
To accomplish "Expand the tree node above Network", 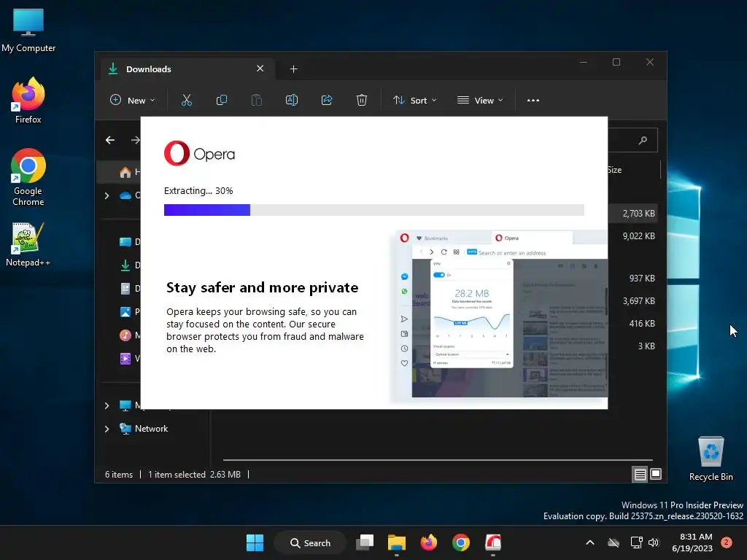I will [107, 405].
